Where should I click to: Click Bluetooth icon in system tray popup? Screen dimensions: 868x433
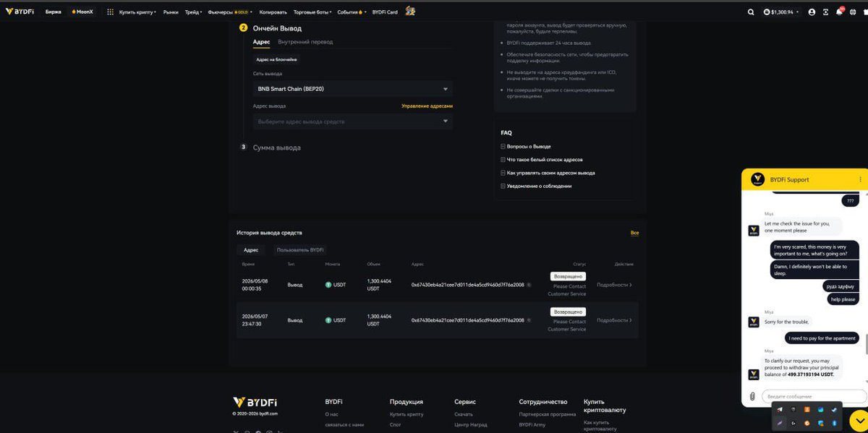pyautogui.click(x=834, y=423)
